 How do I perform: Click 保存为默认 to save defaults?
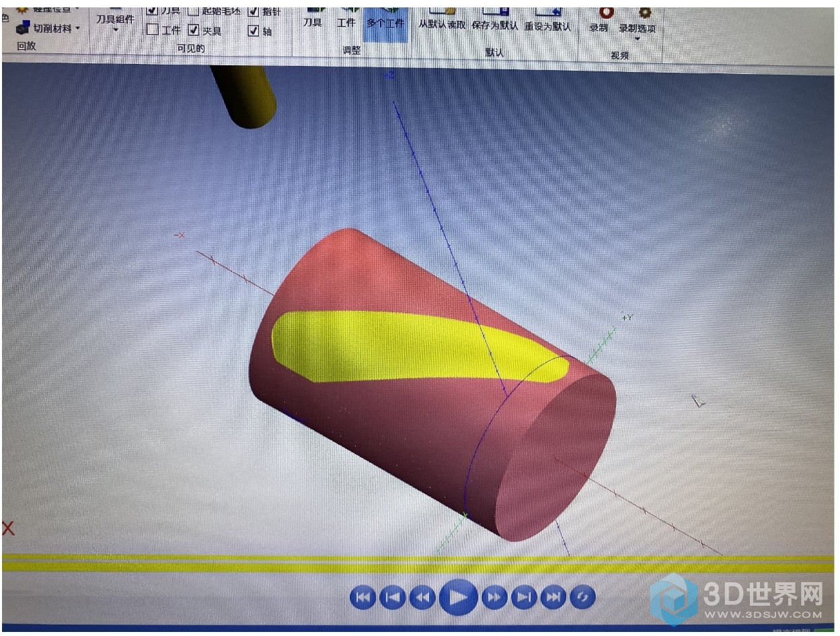pyautogui.click(x=495, y=20)
